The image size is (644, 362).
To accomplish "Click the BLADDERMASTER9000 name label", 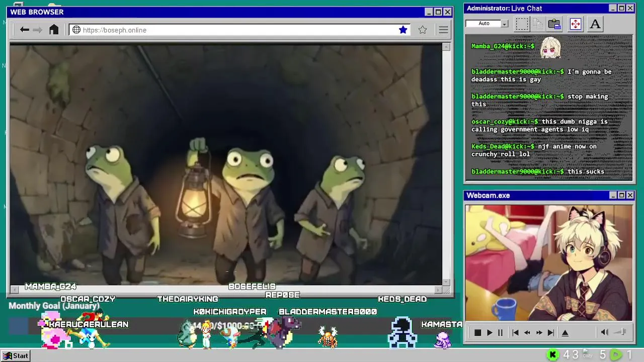I will pyautogui.click(x=328, y=312).
